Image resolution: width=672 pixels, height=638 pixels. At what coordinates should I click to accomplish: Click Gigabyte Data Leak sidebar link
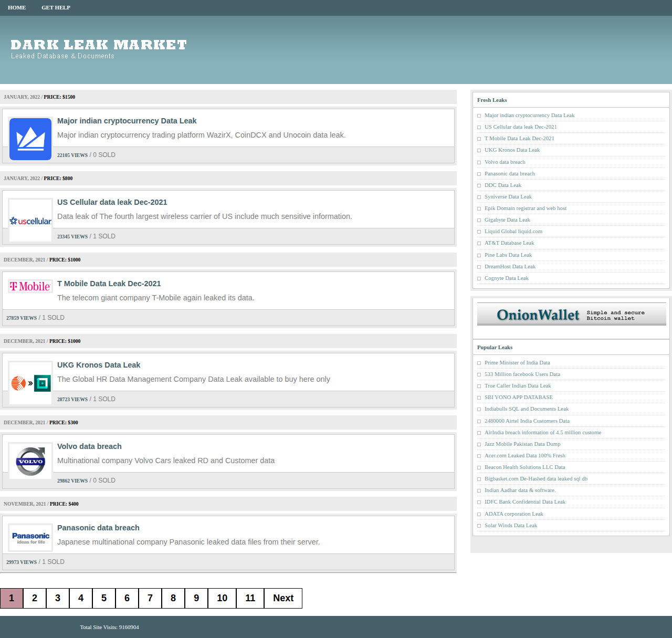tap(507, 220)
